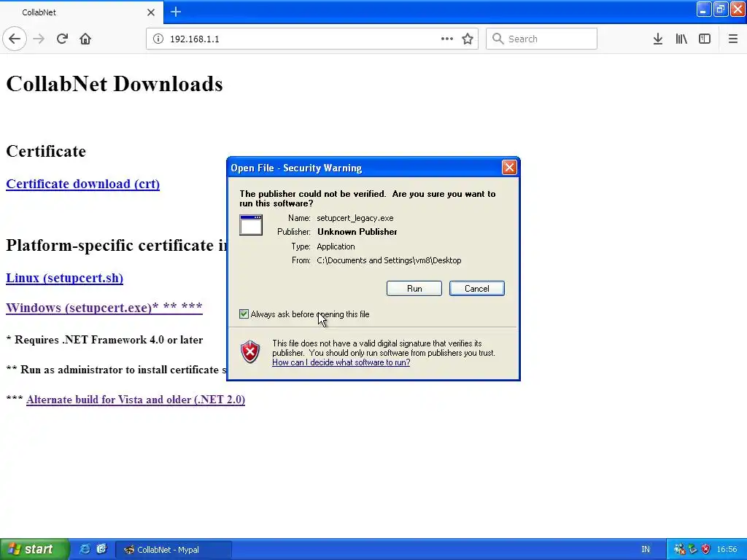Open the browser home page
Image resolution: width=747 pixels, height=560 pixels.
click(x=85, y=39)
